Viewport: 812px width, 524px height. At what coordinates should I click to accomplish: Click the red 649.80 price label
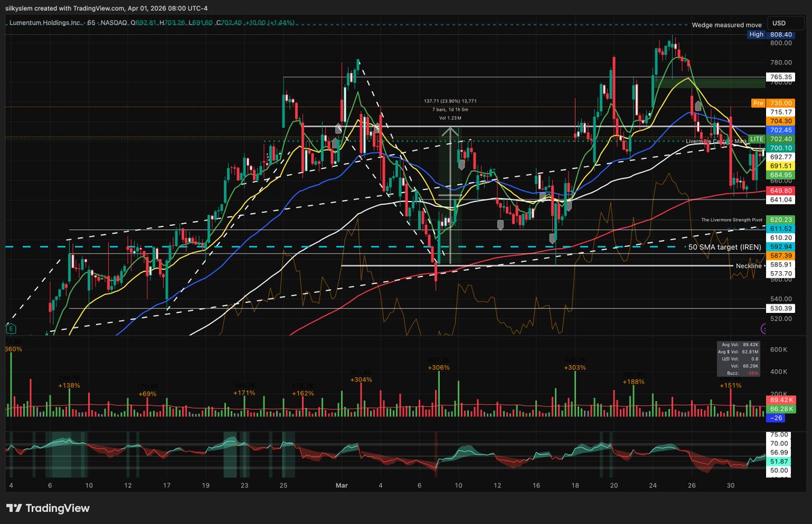780,191
